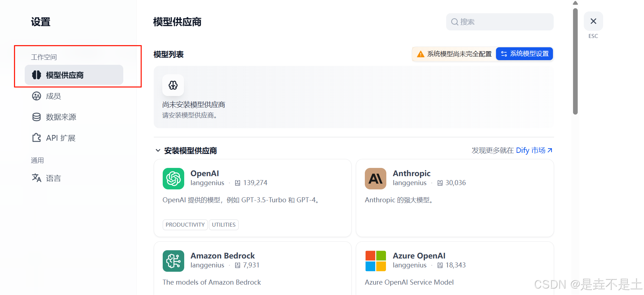
Task: Click the 成员 members icon
Action: click(37, 96)
